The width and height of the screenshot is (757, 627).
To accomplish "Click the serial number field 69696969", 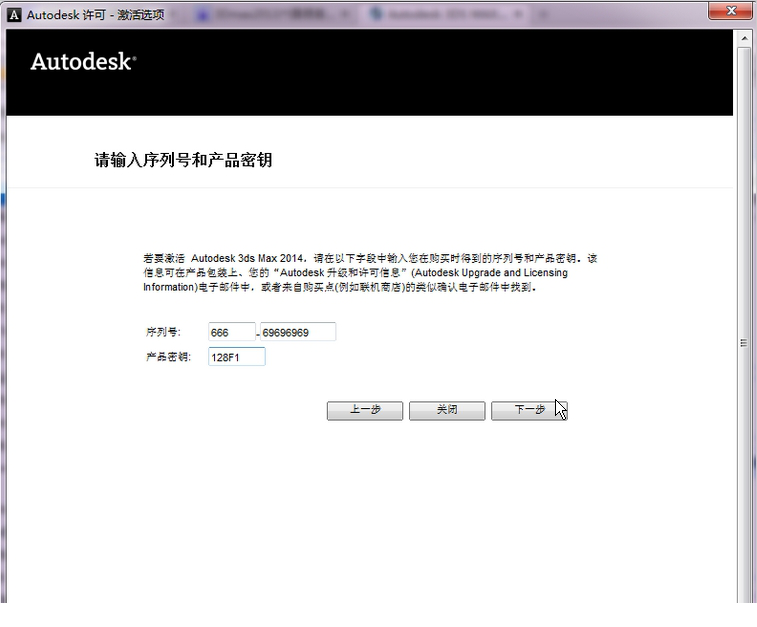I will (298, 332).
